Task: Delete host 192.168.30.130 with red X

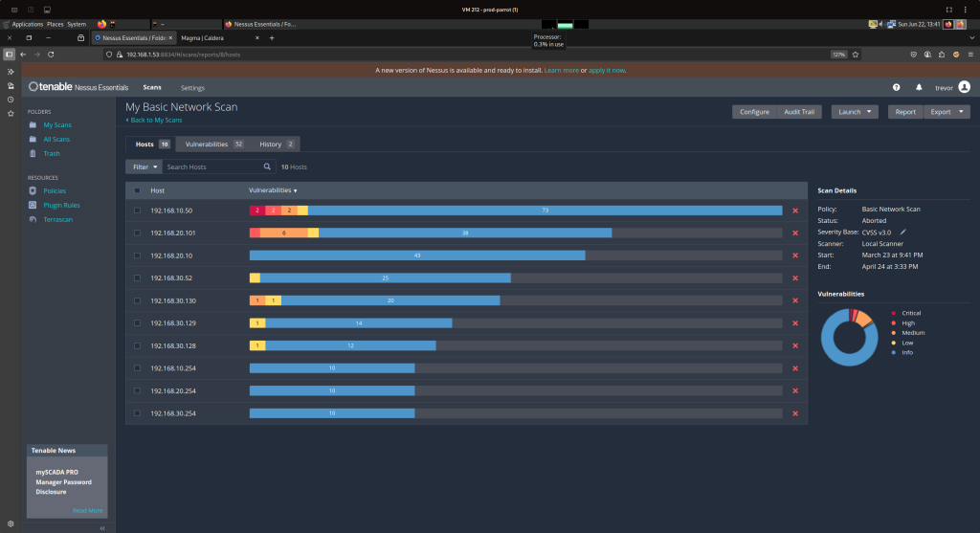Action: 795,300
